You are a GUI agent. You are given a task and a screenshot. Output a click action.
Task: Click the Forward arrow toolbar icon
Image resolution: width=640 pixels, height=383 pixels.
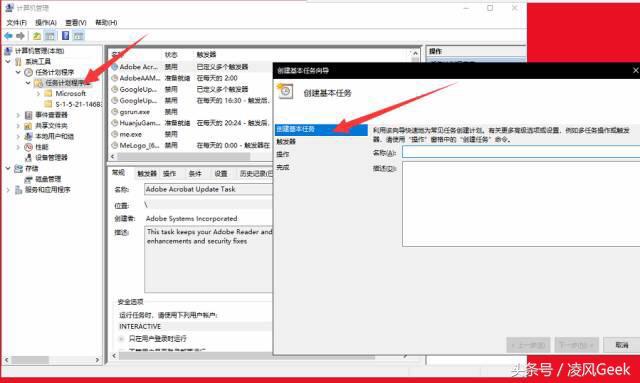point(20,36)
